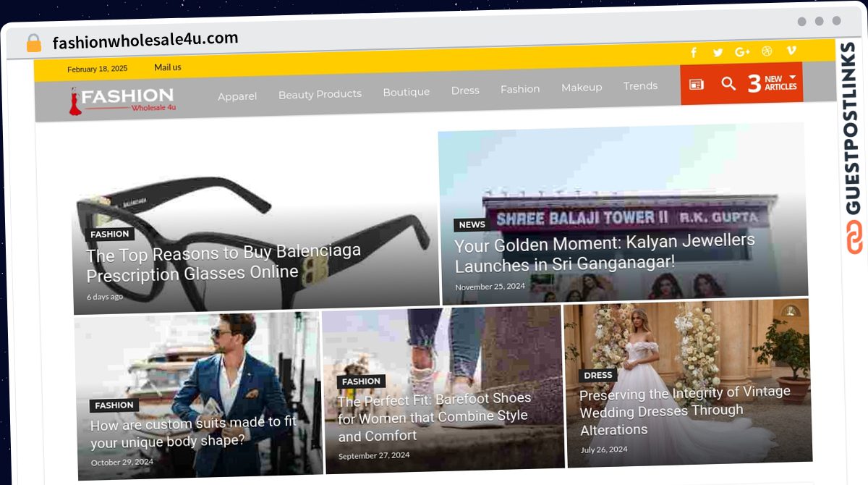
Task: Click FASHION tag on Barefoot Shoes article
Action: [x=361, y=381]
